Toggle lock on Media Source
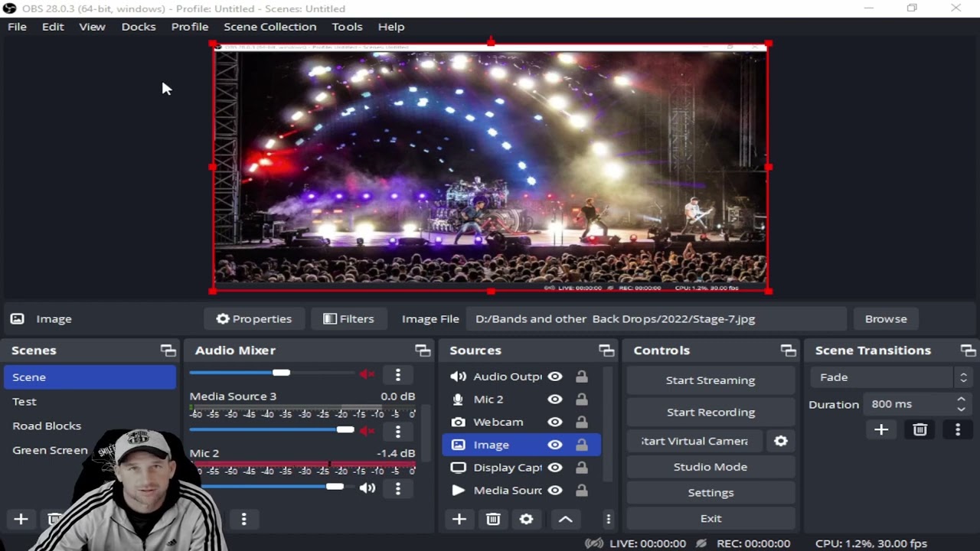 click(x=582, y=491)
